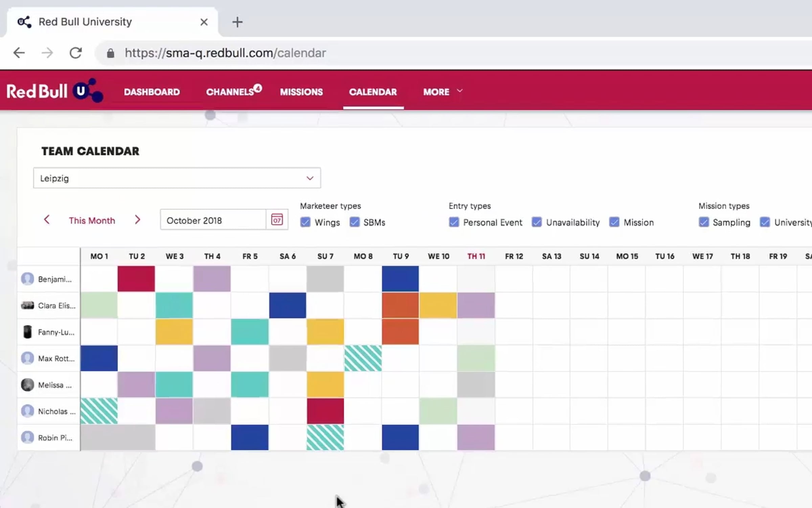Click the Red Bull U logo
This screenshot has width=812, height=508.
pos(55,91)
